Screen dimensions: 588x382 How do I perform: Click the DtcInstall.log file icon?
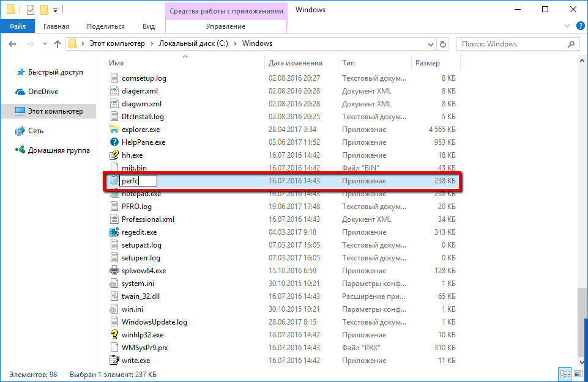(x=114, y=117)
